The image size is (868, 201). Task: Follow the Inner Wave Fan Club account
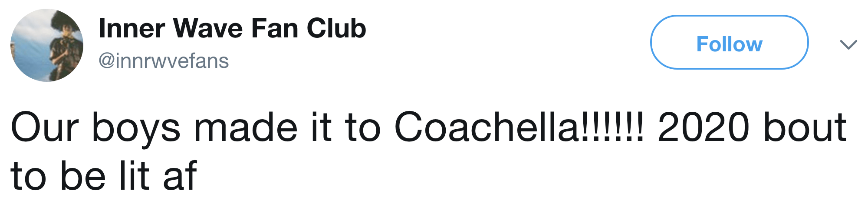(729, 43)
